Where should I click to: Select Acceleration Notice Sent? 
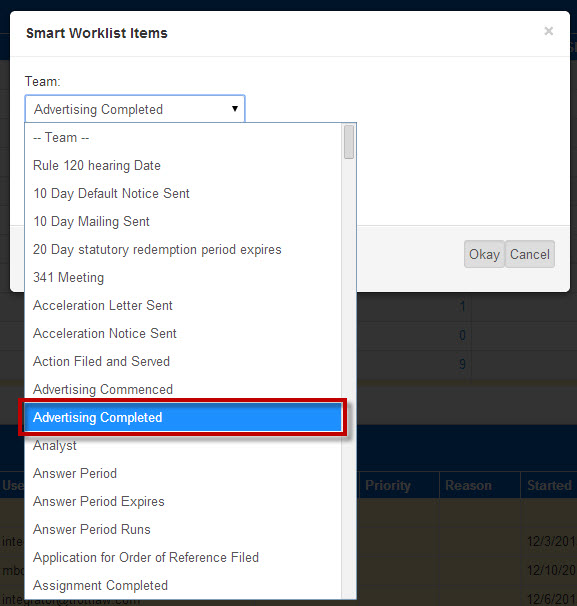[x=183, y=334]
